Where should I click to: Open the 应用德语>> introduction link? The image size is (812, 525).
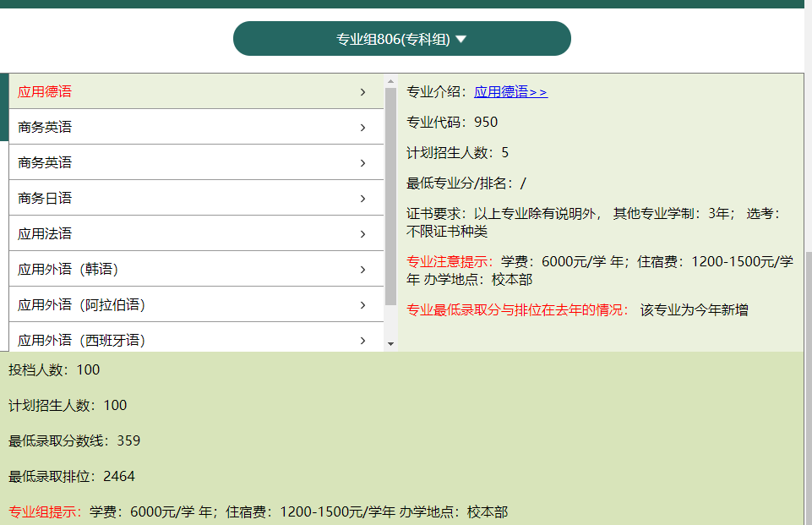tap(510, 91)
